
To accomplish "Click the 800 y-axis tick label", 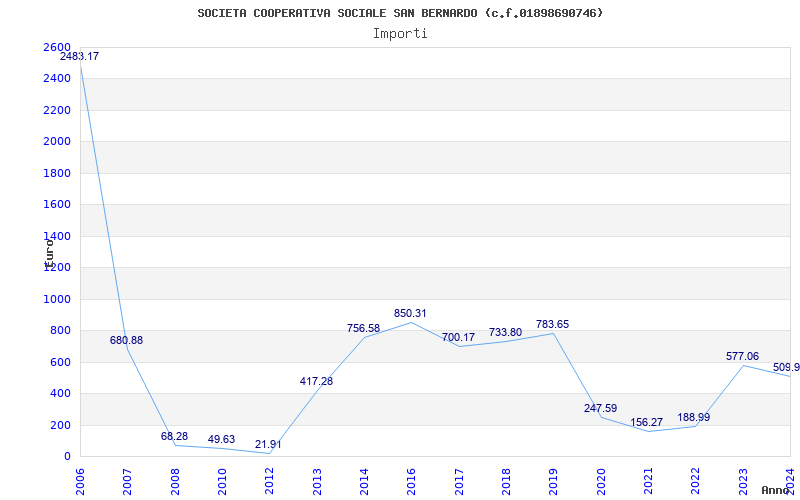I will 60,331.
